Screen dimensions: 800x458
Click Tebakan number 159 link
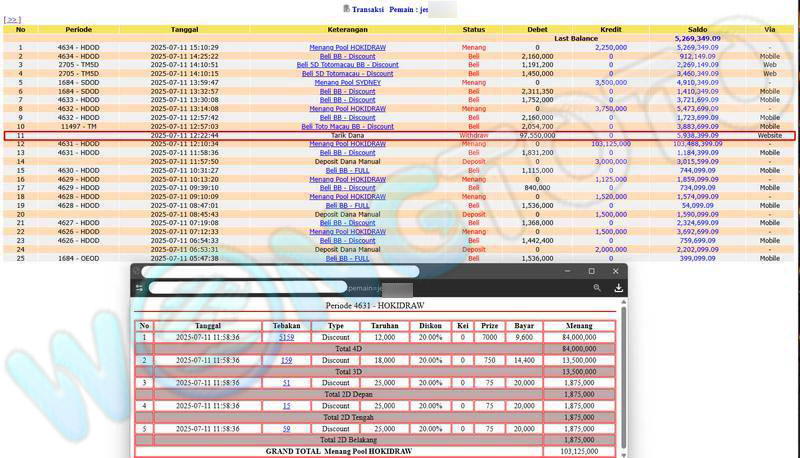tap(286, 360)
